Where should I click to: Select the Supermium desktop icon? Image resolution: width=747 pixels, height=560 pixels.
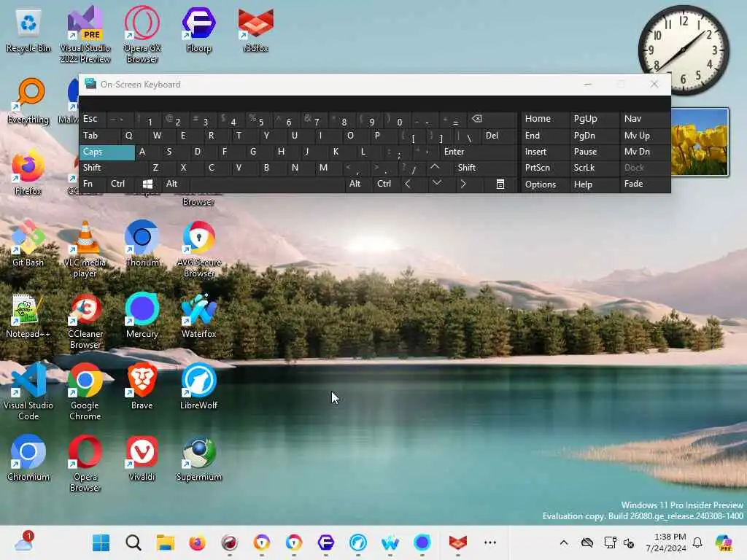[x=198, y=459]
